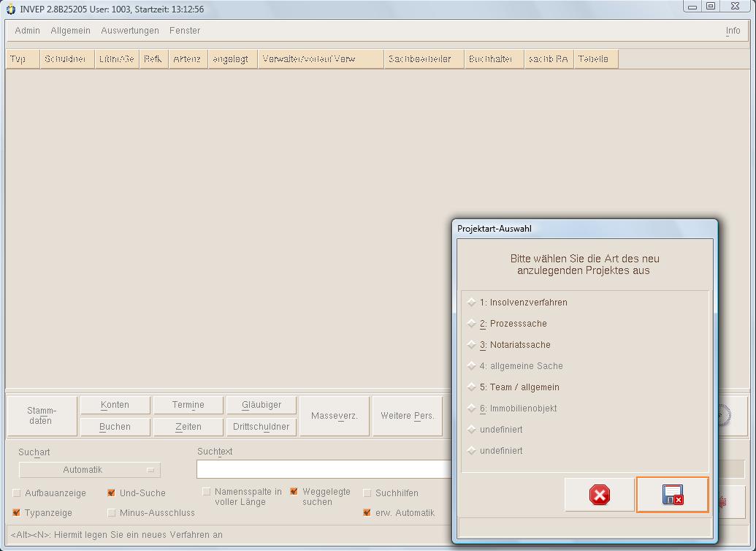Click the Refk column header

(154, 59)
